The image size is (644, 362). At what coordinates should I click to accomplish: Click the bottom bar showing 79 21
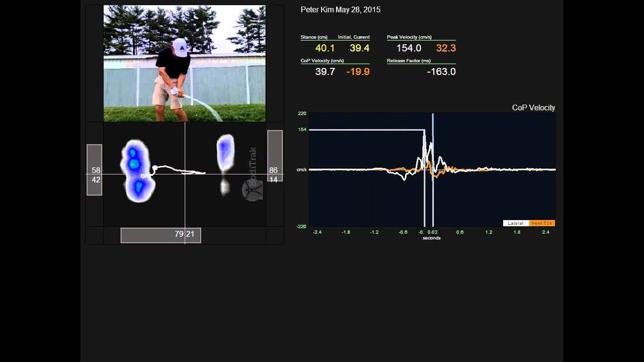(161, 235)
